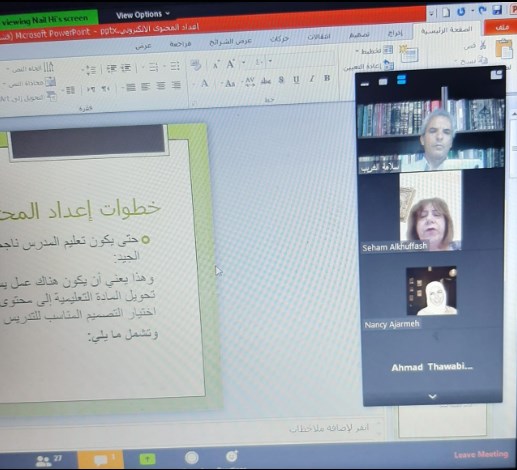The width and height of the screenshot is (517, 470).
Task: Open the ملف (File) tab in PowerPoint
Action: point(501,28)
